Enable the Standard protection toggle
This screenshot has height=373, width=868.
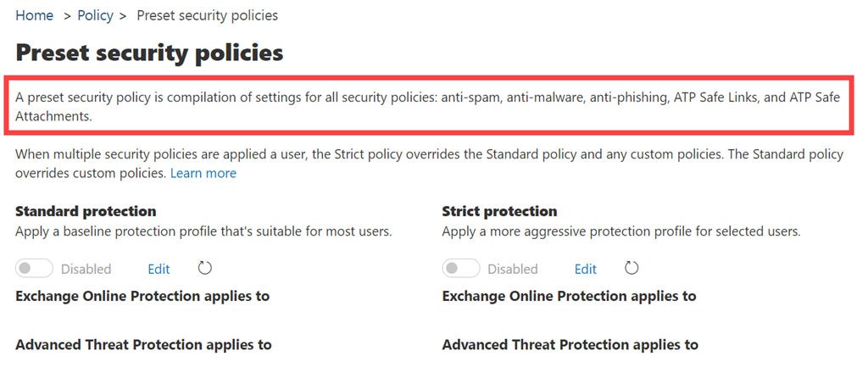point(35,269)
